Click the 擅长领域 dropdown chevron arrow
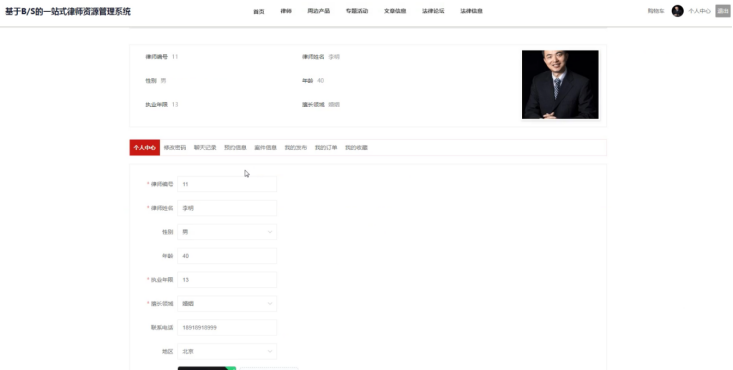 pos(270,304)
